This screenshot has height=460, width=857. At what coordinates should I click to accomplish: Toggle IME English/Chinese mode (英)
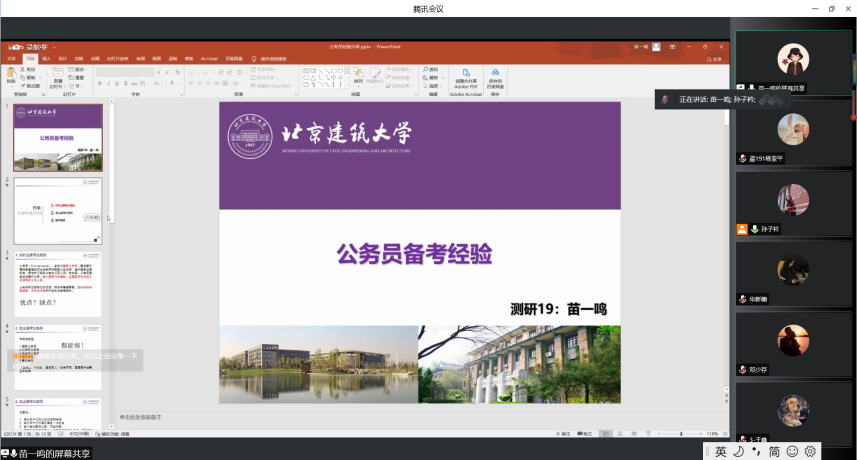720,452
